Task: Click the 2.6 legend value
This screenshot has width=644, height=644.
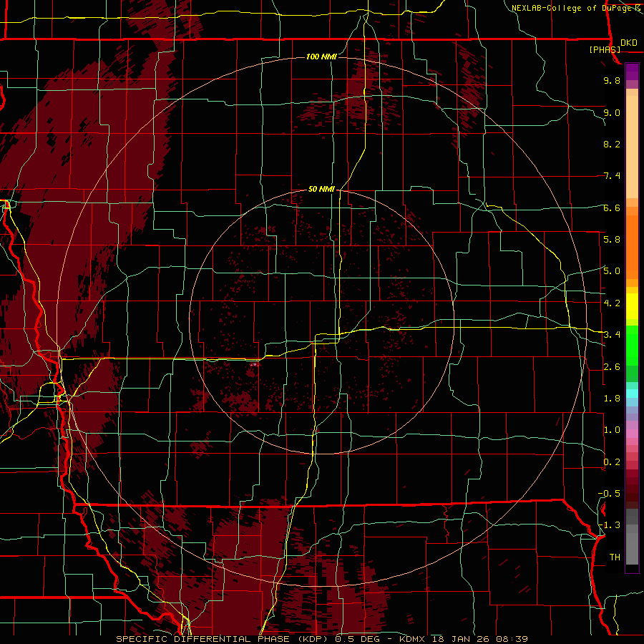Action: tap(612, 367)
